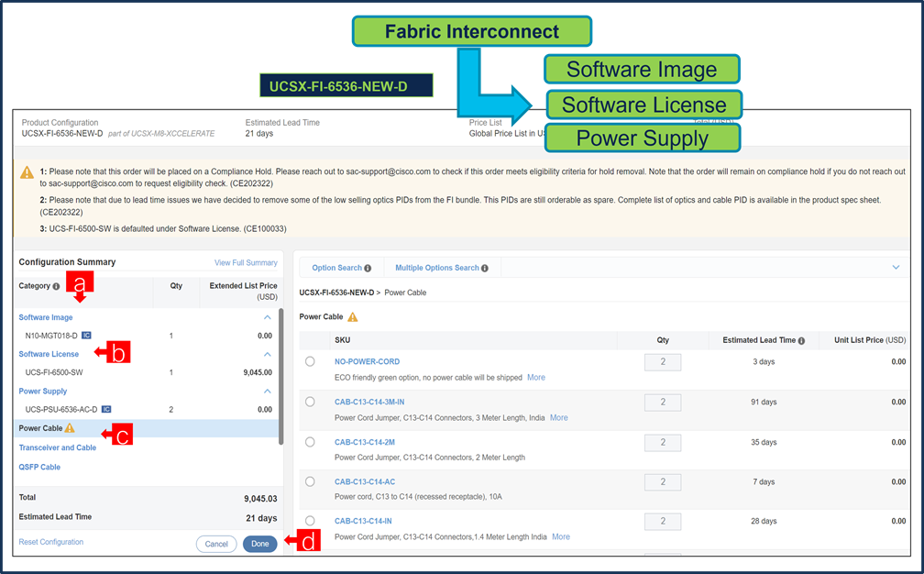Click the IC badge beside UCS-PSU-6536-AC-D

(106, 409)
